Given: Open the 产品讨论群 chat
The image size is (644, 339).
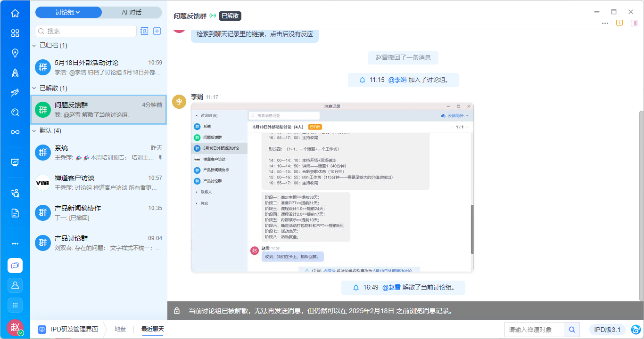Looking at the screenshot, I should (99, 243).
